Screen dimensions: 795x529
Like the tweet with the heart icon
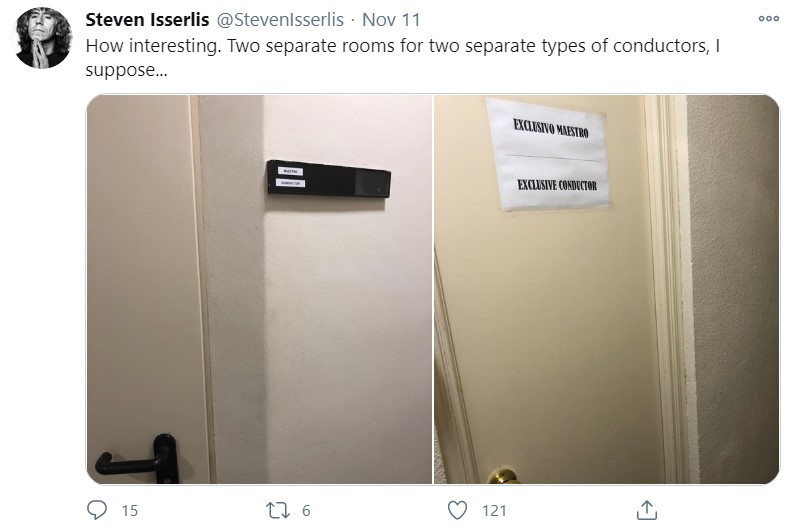[457, 510]
